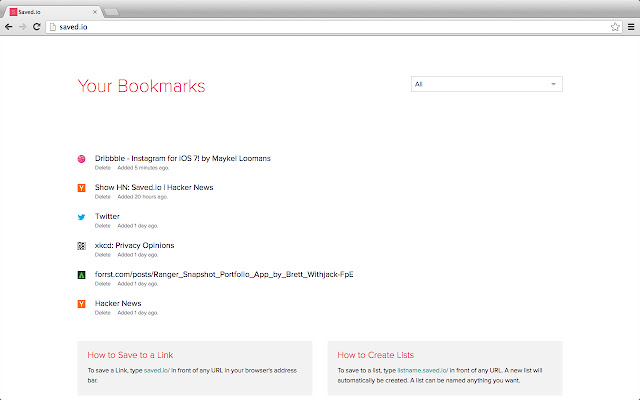Click the page icon in the address bar
Screen dimensions: 640x400
pyautogui.click(x=53, y=27)
